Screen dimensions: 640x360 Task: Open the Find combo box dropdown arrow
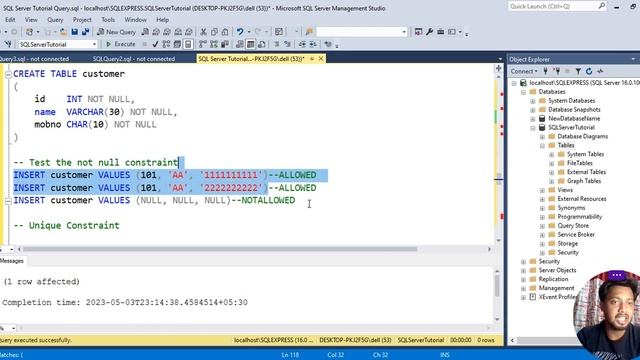click(x=404, y=32)
